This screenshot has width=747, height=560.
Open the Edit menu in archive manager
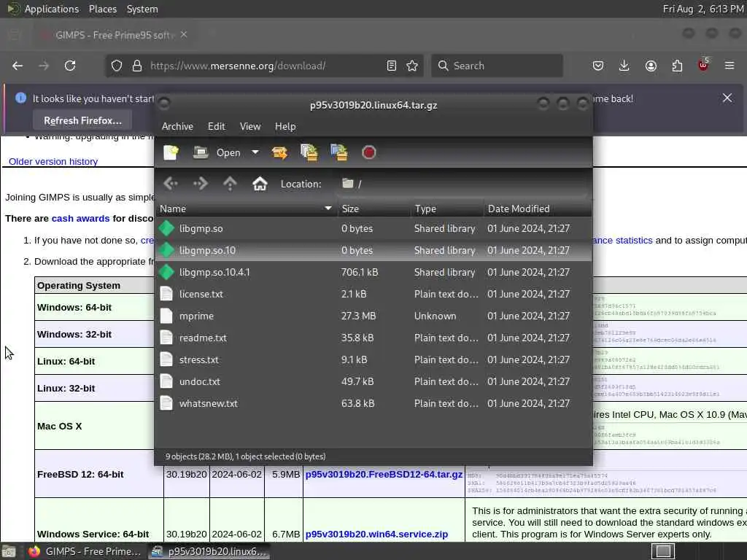pos(216,127)
